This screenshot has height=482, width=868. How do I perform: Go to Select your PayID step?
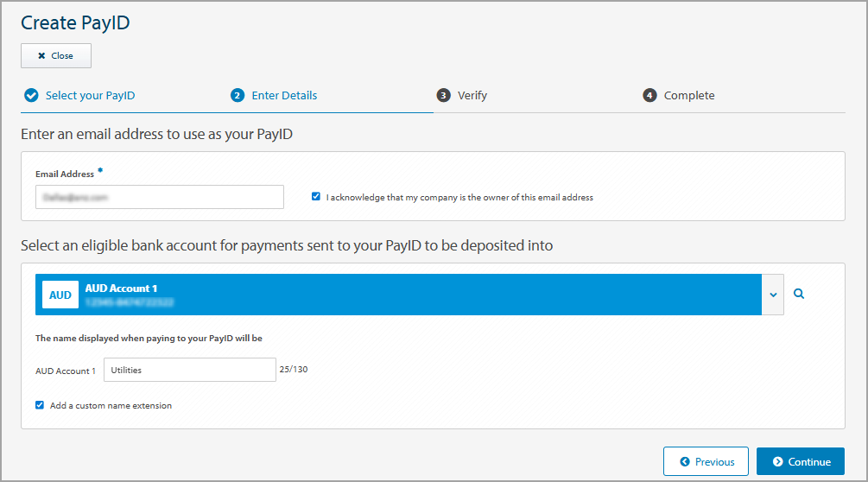pyautogui.click(x=90, y=96)
